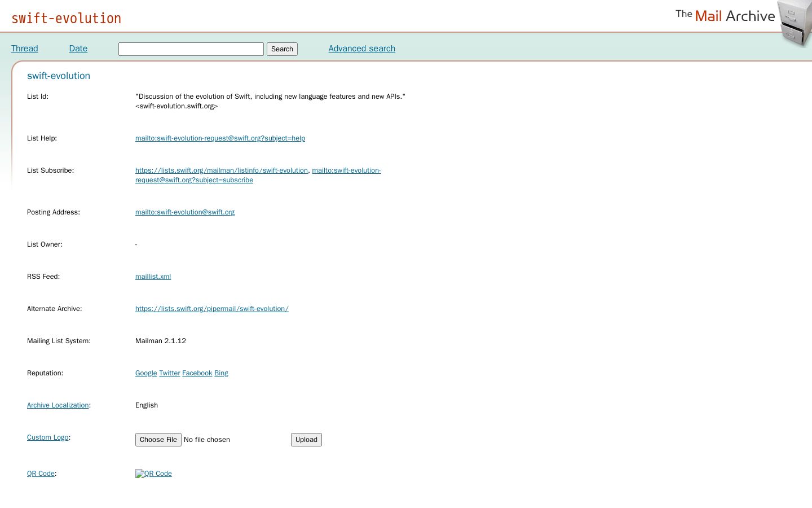Click the List Id label
Viewport: 812px width, 508px height.
[x=38, y=97]
